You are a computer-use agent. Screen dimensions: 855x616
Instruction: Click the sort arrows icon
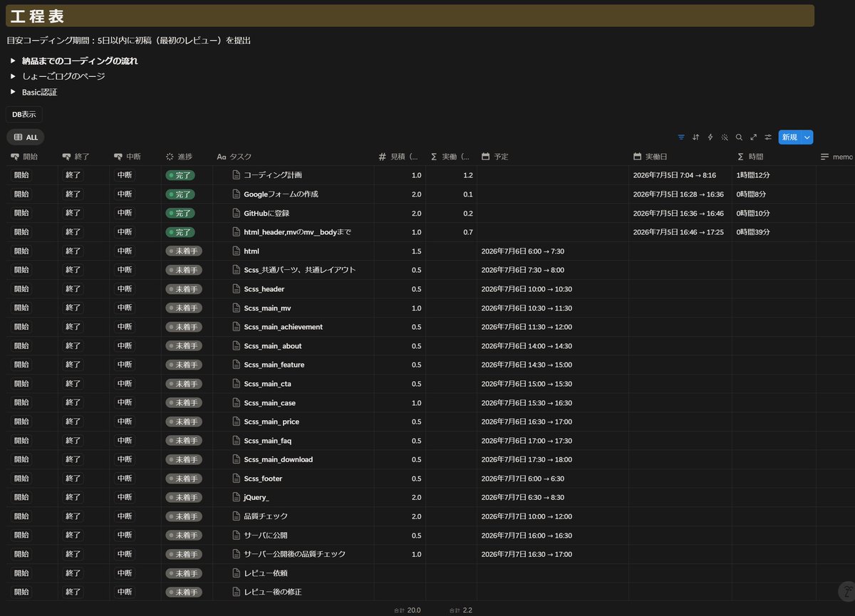coord(695,137)
